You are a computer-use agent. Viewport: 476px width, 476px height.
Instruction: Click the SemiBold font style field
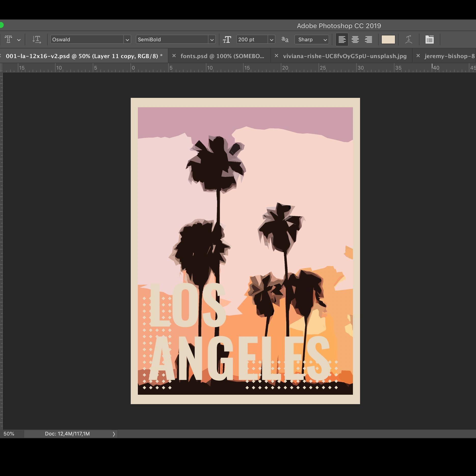point(172,39)
